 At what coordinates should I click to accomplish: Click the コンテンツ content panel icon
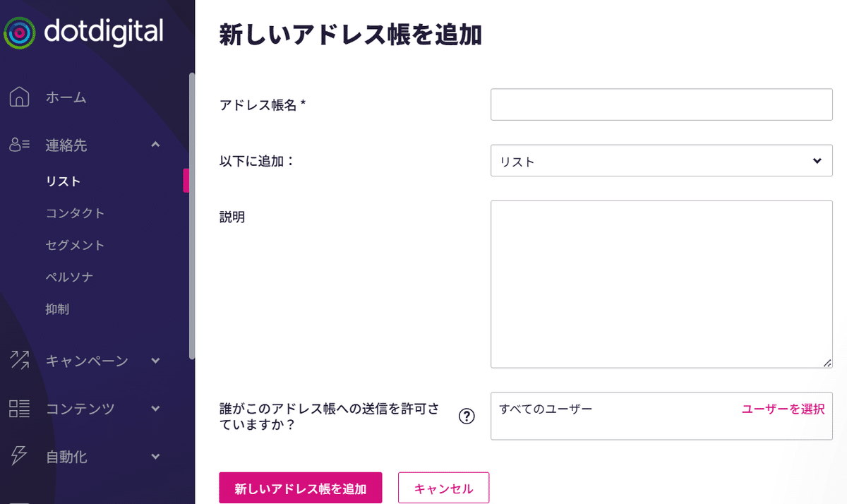point(19,408)
